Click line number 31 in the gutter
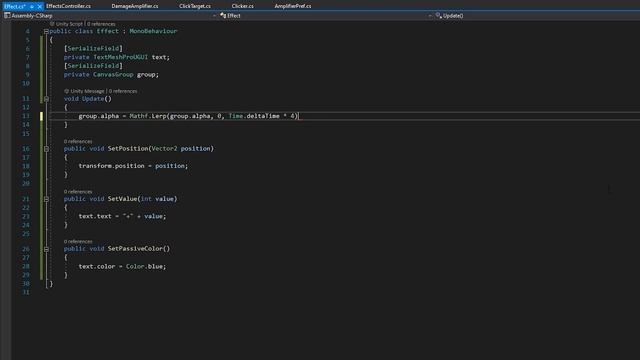The image size is (640, 360). [x=26, y=292]
